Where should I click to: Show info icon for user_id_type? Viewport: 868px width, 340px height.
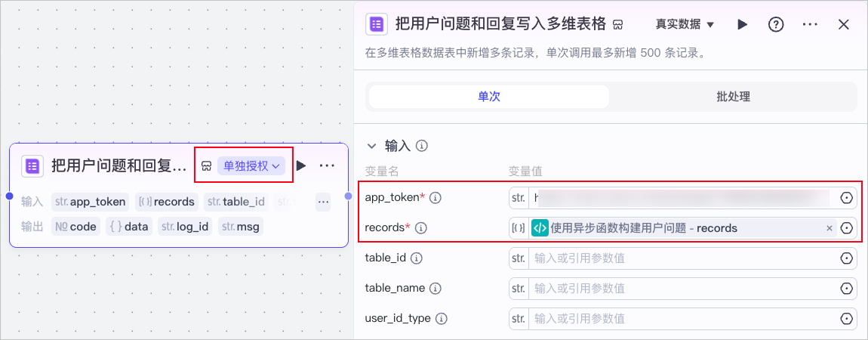click(442, 319)
